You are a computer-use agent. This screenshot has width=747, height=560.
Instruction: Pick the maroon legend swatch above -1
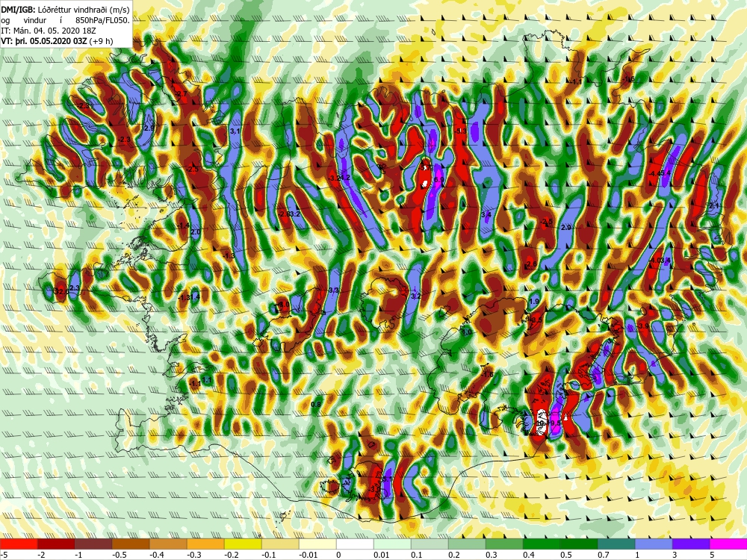click(x=93, y=544)
